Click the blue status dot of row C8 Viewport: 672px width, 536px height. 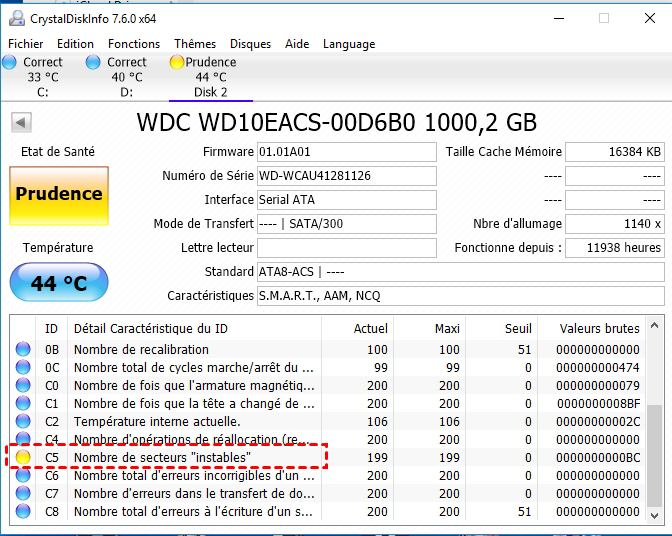coord(23,511)
